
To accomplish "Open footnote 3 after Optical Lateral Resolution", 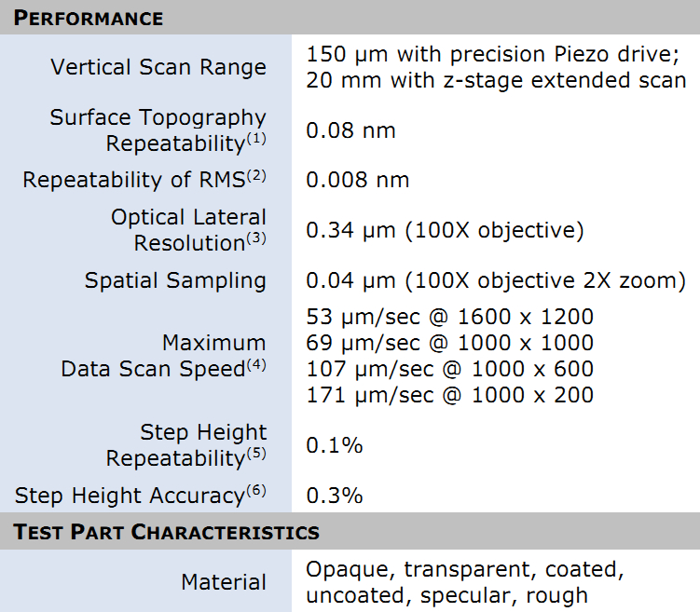I will 256,238.
